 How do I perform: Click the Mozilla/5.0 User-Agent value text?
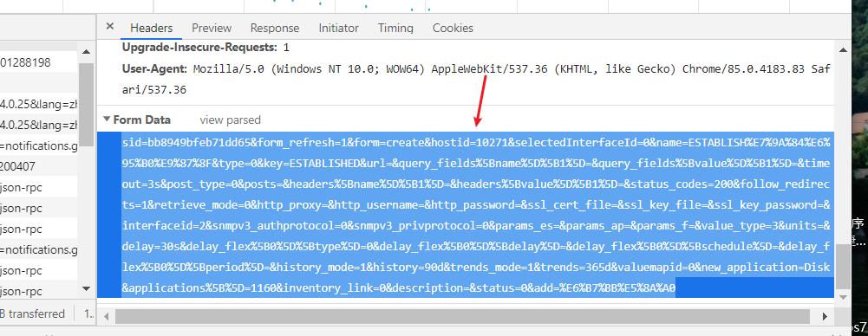pos(476,79)
